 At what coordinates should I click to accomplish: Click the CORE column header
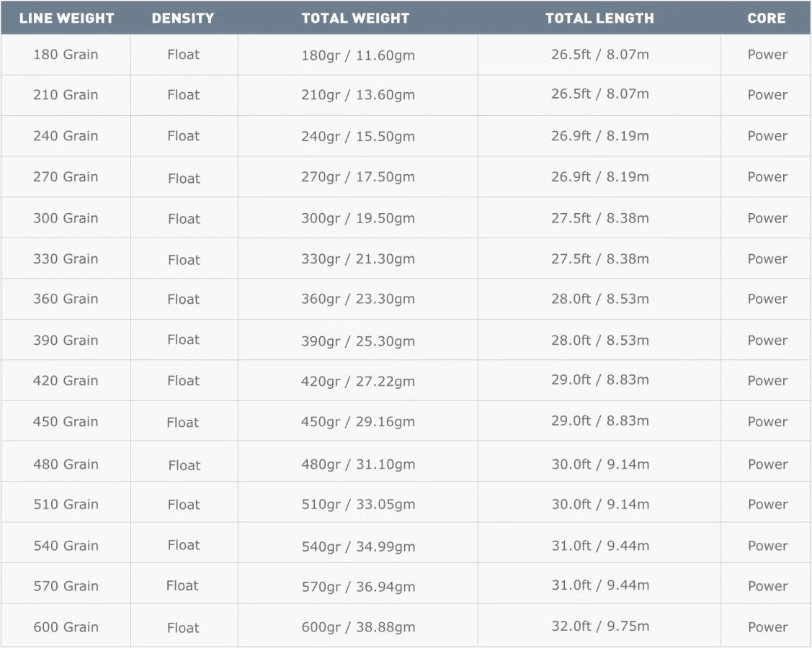pyautogui.click(x=767, y=19)
